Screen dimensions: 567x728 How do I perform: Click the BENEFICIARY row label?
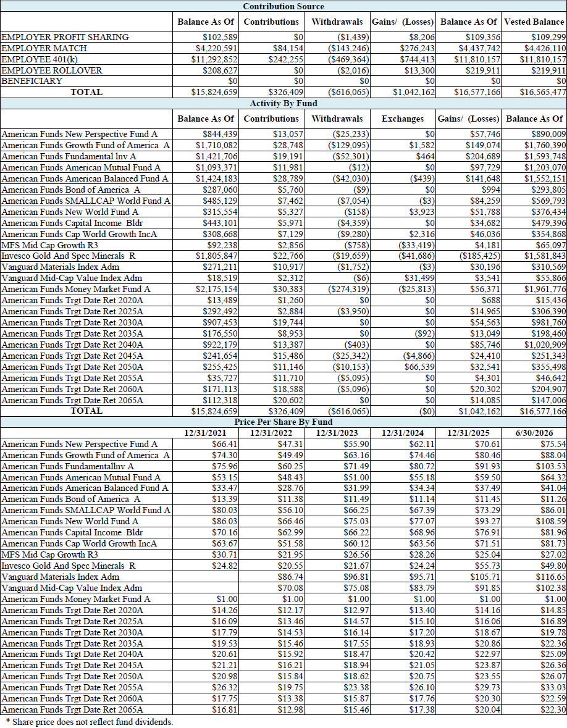pyautogui.click(x=31, y=81)
